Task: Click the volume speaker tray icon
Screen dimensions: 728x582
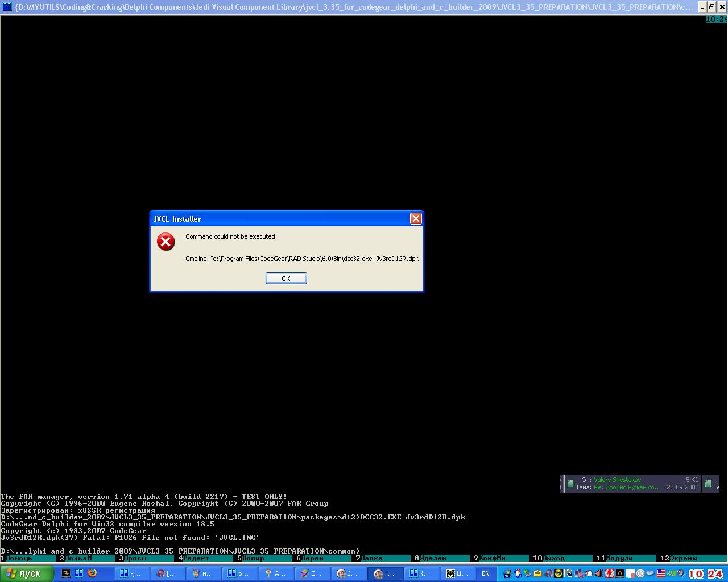Action: [599, 573]
